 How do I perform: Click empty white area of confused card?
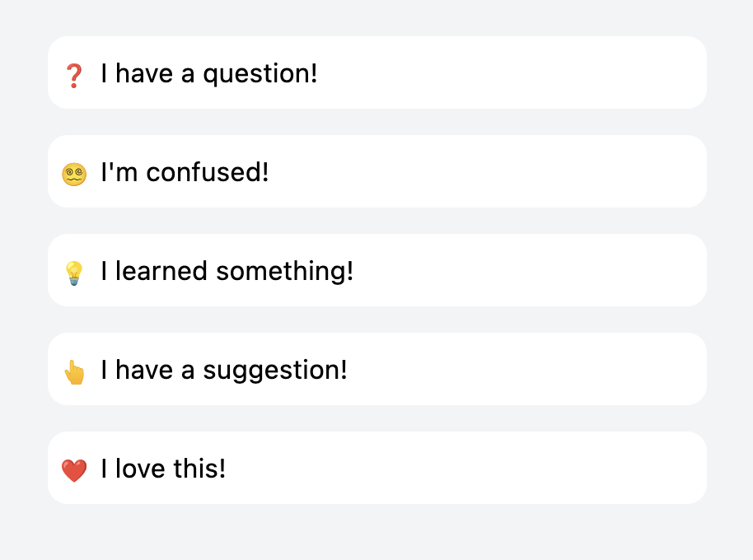point(485,171)
